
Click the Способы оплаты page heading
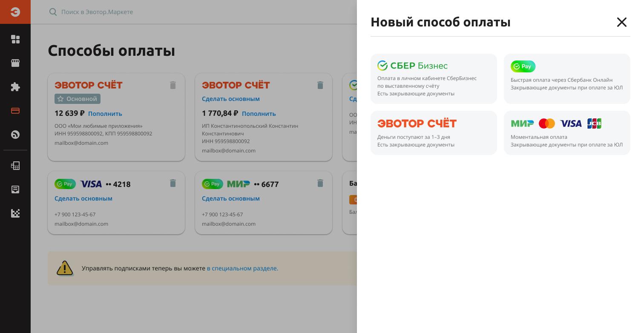pyautogui.click(x=112, y=51)
